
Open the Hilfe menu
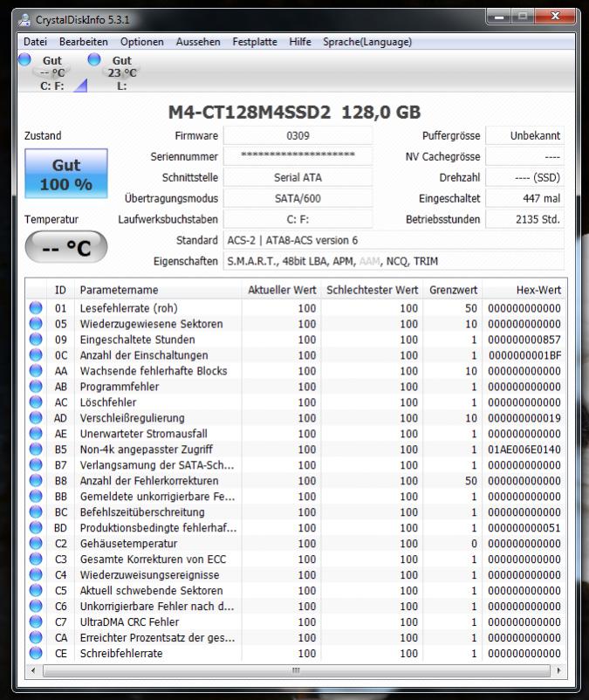click(300, 42)
